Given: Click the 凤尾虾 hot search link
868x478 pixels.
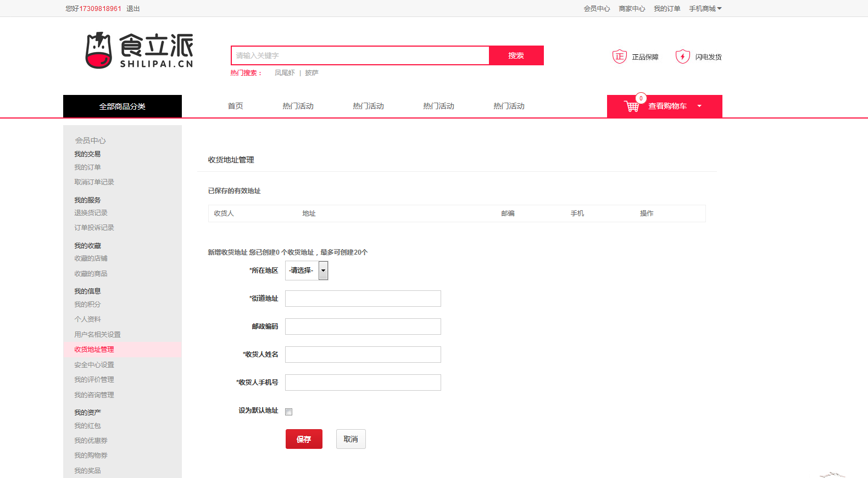Looking at the screenshot, I should click(x=285, y=73).
